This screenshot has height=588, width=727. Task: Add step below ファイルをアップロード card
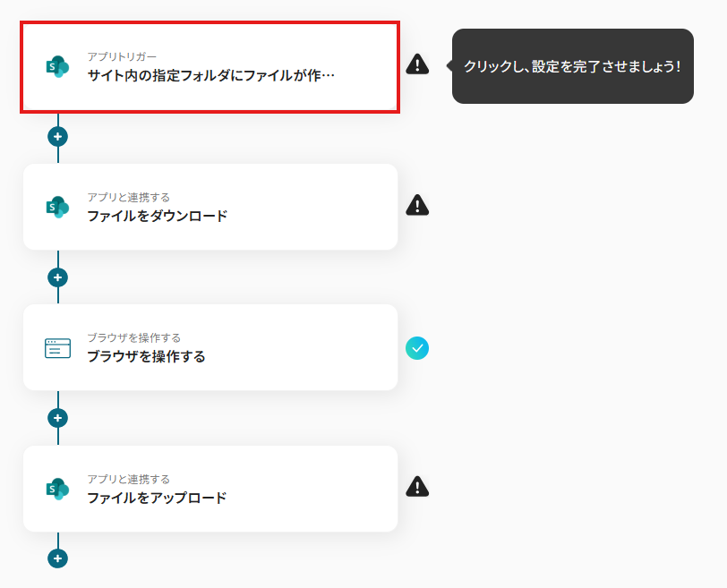[x=58, y=558]
